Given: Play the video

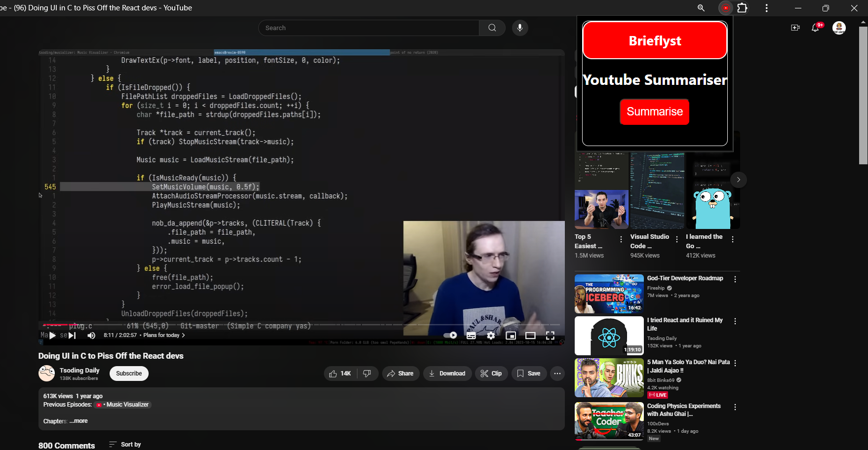Looking at the screenshot, I should tap(52, 336).
